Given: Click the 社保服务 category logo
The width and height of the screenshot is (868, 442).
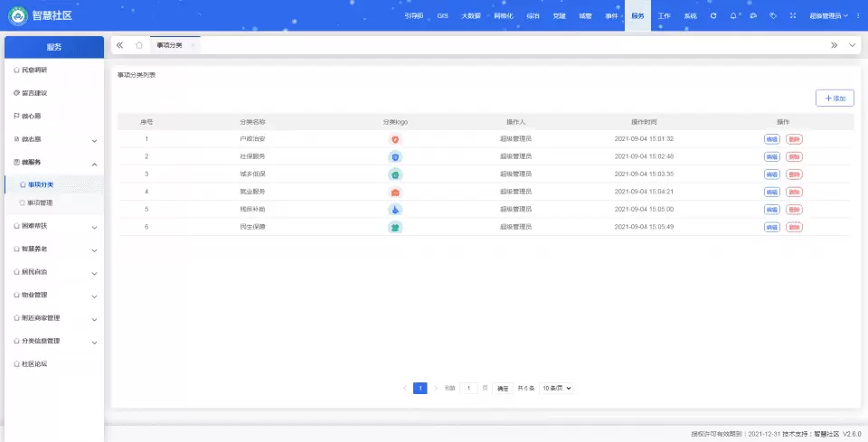Looking at the screenshot, I should [395, 157].
